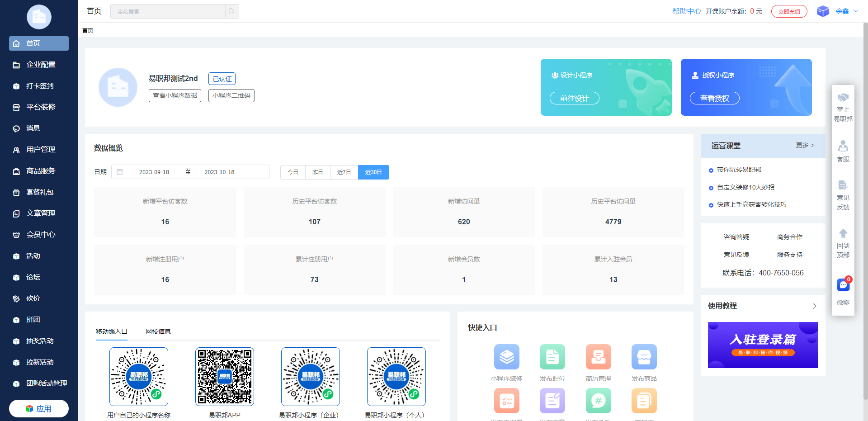Switch to the 网校信息 tab
Screen dimensions: 868x421
click(158, 331)
